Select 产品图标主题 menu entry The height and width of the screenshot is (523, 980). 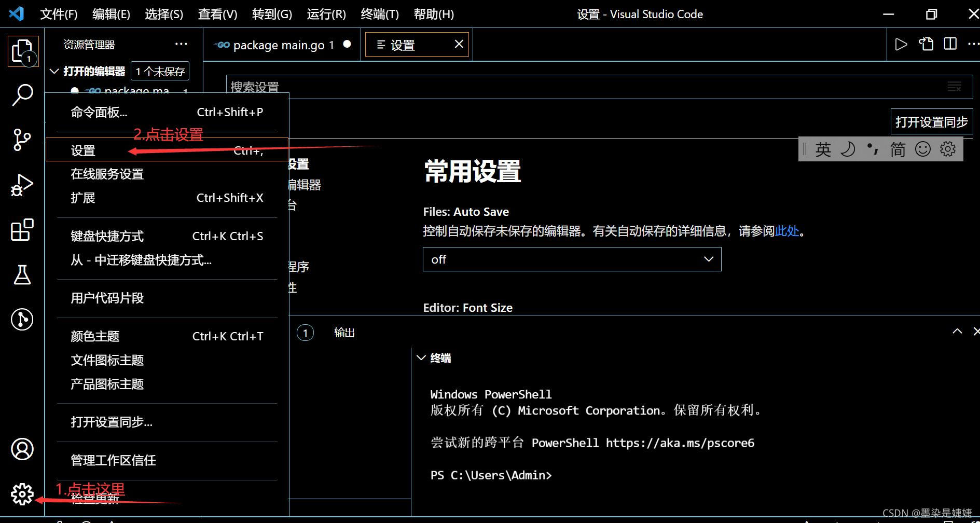point(167,384)
